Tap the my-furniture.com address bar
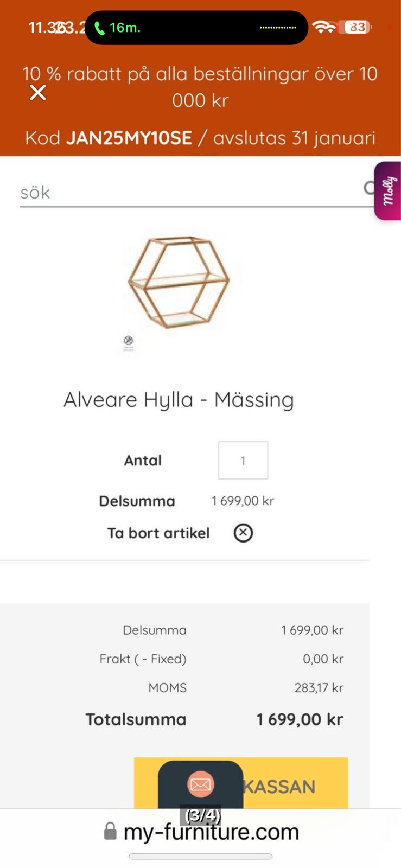The width and height of the screenshot is (401, 868). (x=211, y=832)
